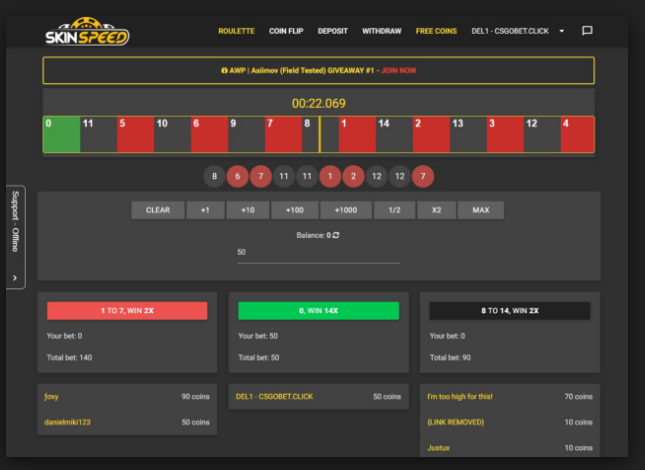Bet on 1 TO 7, WIN 2X
Image resolution: width=645 pixels, height=470 pixels.
tap(127, 310)
